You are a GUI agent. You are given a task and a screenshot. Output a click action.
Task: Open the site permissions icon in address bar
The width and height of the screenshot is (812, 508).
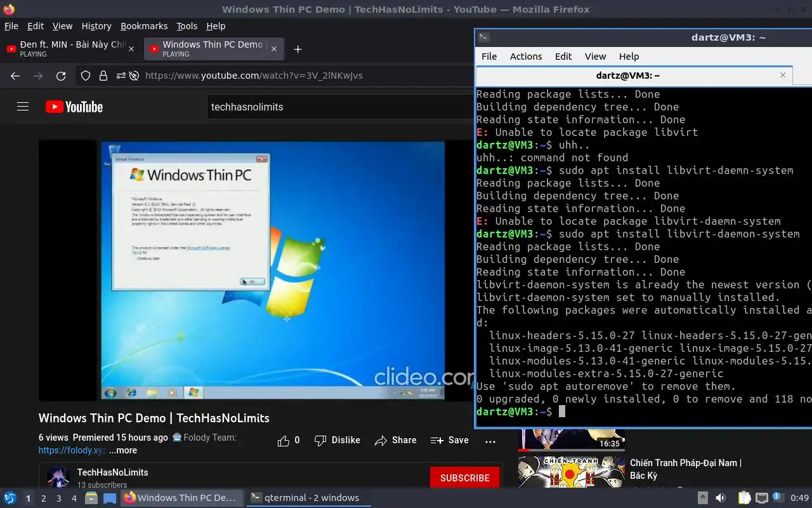tap(121, 76)
